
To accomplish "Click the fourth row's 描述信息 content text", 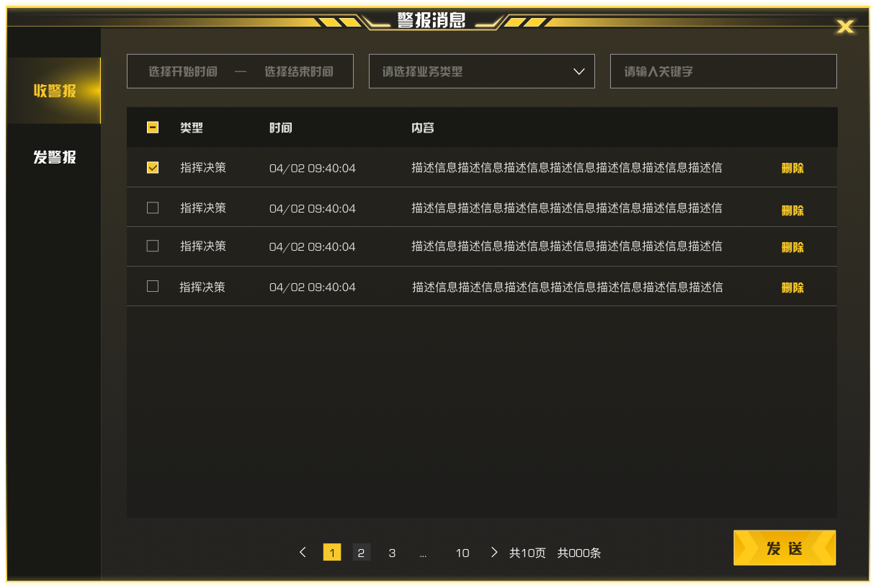I will click(568, 287).
